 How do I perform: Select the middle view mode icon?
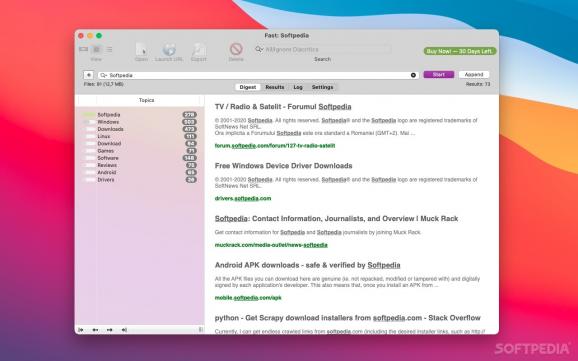click(96, 49)
